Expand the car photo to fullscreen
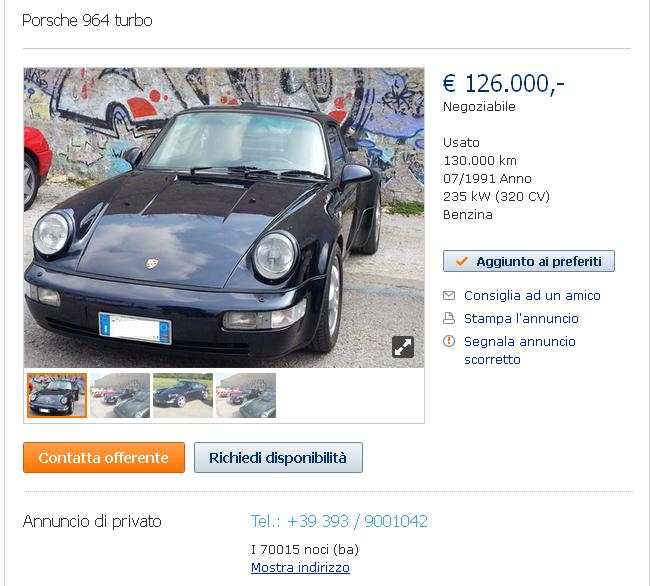This screenshot has width=650, height=586. click(403, 347)
